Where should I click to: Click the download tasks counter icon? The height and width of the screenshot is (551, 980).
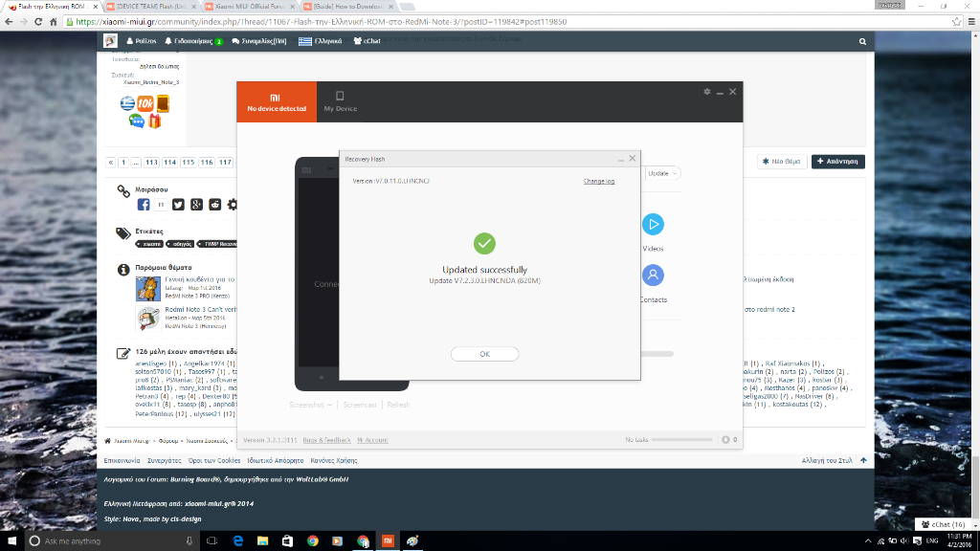[x=725, y=440]
